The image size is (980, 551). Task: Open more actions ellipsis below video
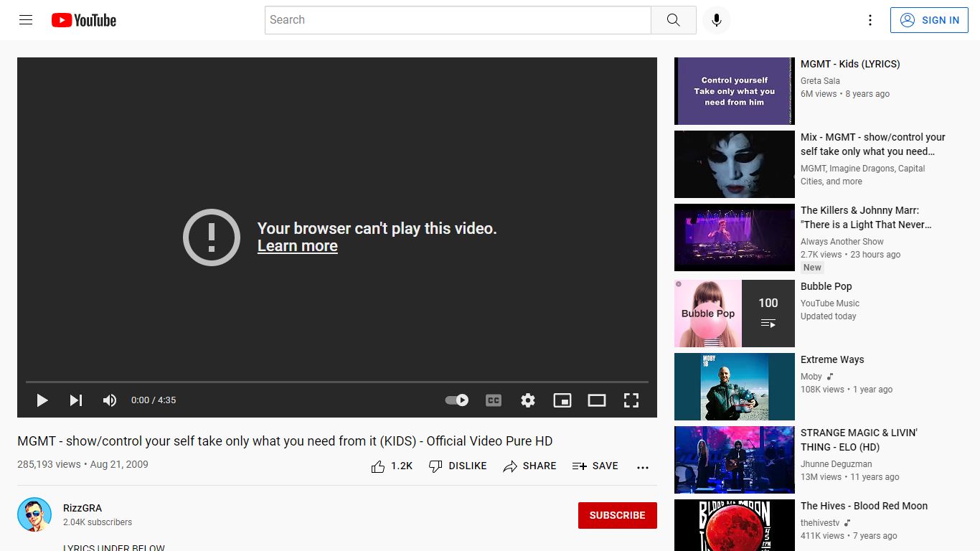(x=643, y=466)
